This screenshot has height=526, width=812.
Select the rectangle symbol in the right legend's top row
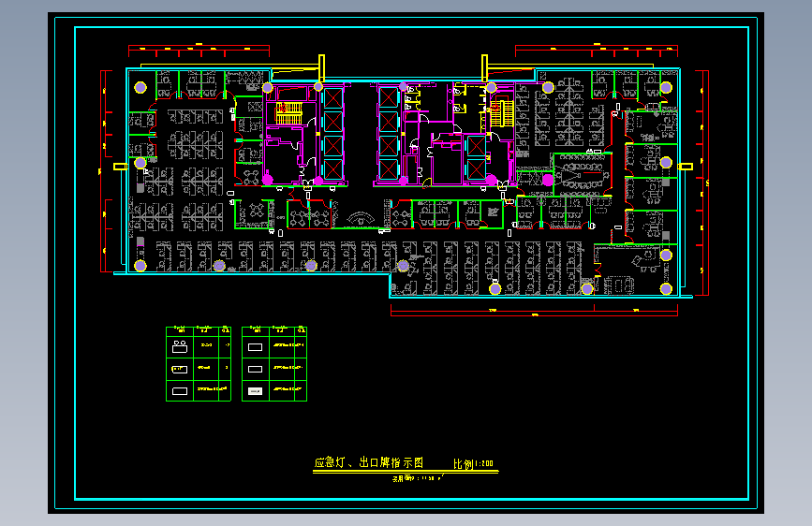tap(255, 347)
